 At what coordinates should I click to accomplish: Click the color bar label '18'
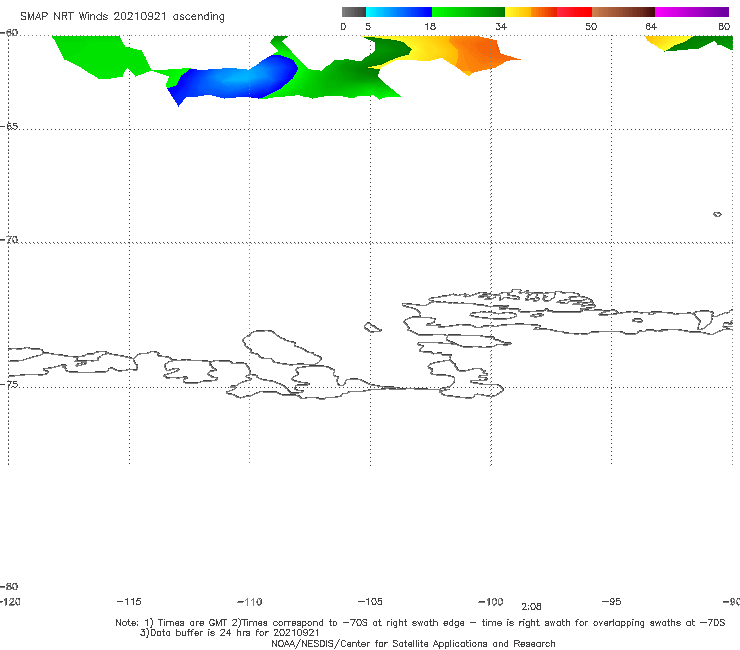(430, 26)
